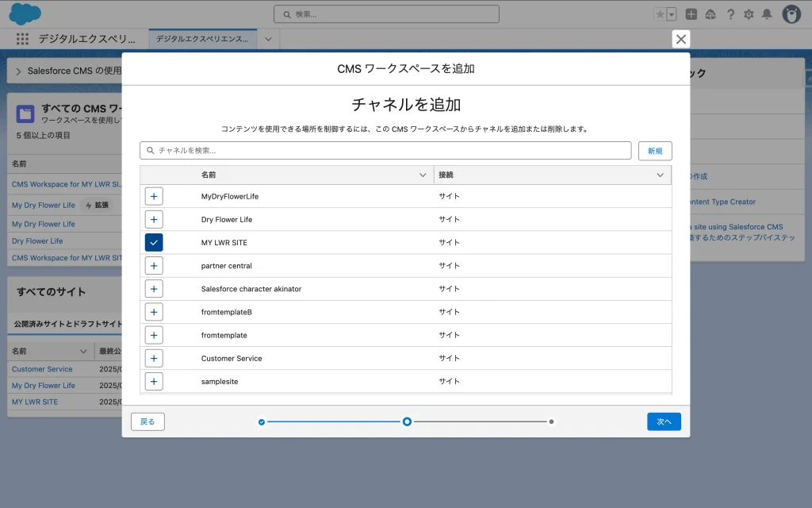Add the partner central channel
The height and width of the screenshot is (508, 812).
tap(154, 266)
